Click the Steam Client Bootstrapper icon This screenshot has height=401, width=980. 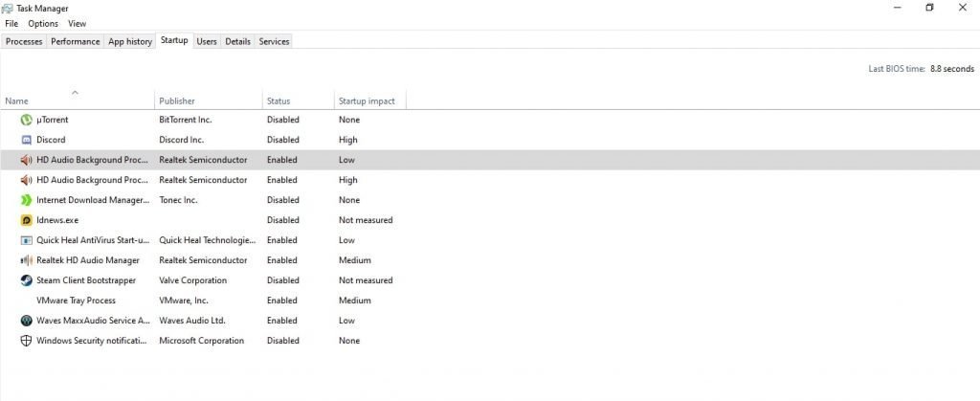point(27,280)
